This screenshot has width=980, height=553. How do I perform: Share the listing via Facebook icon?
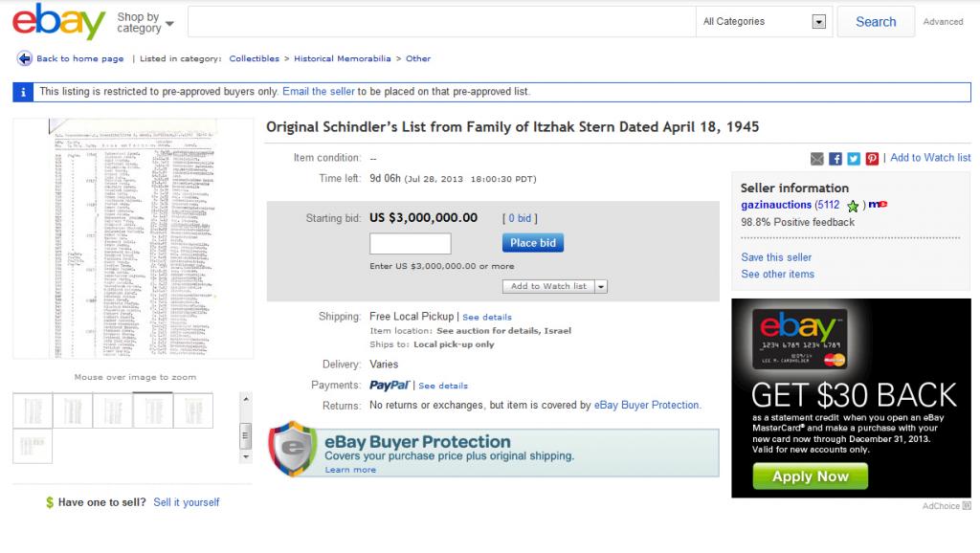[x=835, y=158]
